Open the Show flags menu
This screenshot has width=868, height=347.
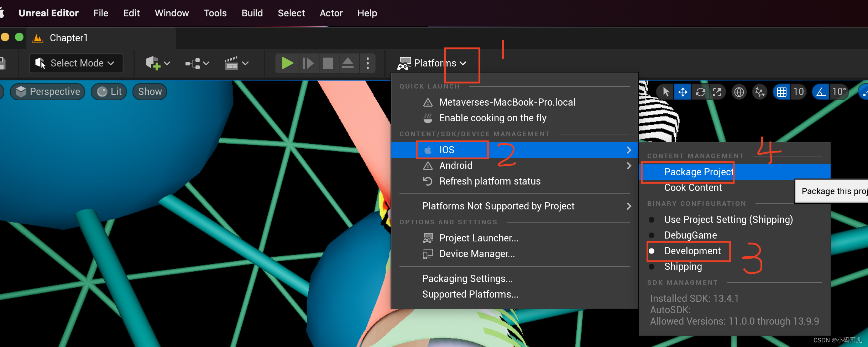click(150, 92)
